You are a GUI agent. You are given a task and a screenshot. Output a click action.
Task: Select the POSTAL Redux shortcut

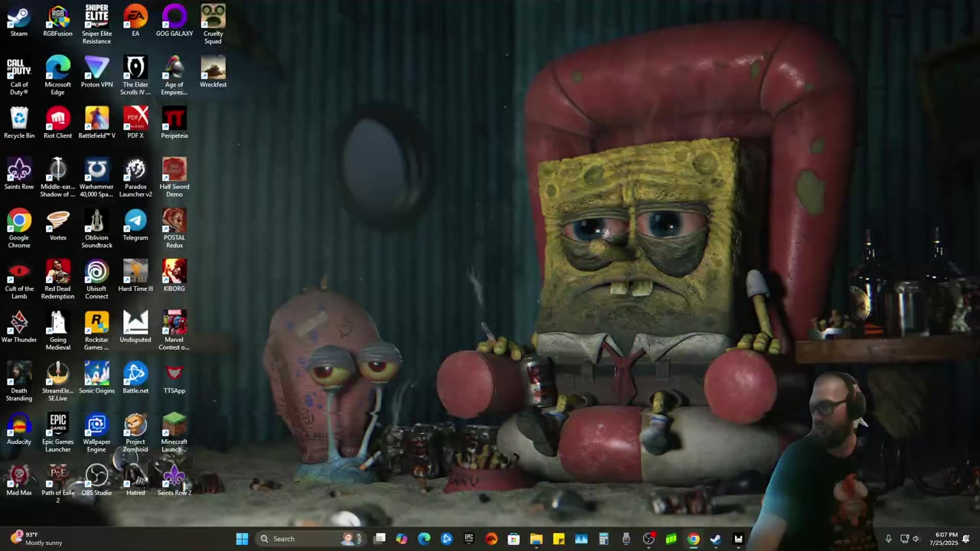click(x=175, y=229)
